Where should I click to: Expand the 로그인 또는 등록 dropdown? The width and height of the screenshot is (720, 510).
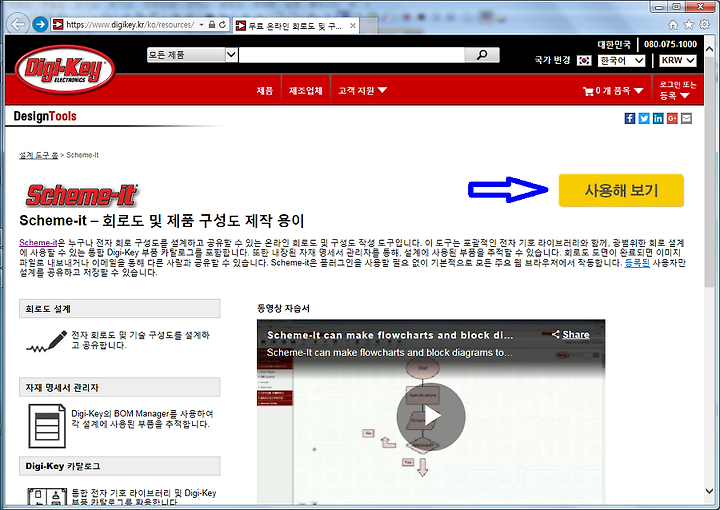(677, 90)
